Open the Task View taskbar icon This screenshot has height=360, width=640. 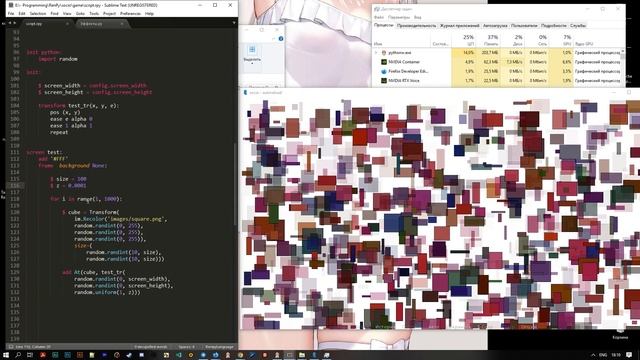tap(30, 355)
